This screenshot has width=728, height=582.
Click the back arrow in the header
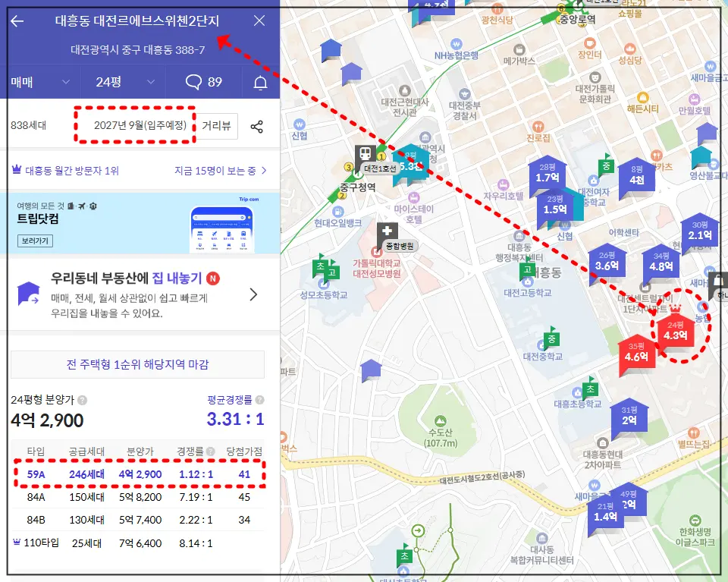click(17, 20)
